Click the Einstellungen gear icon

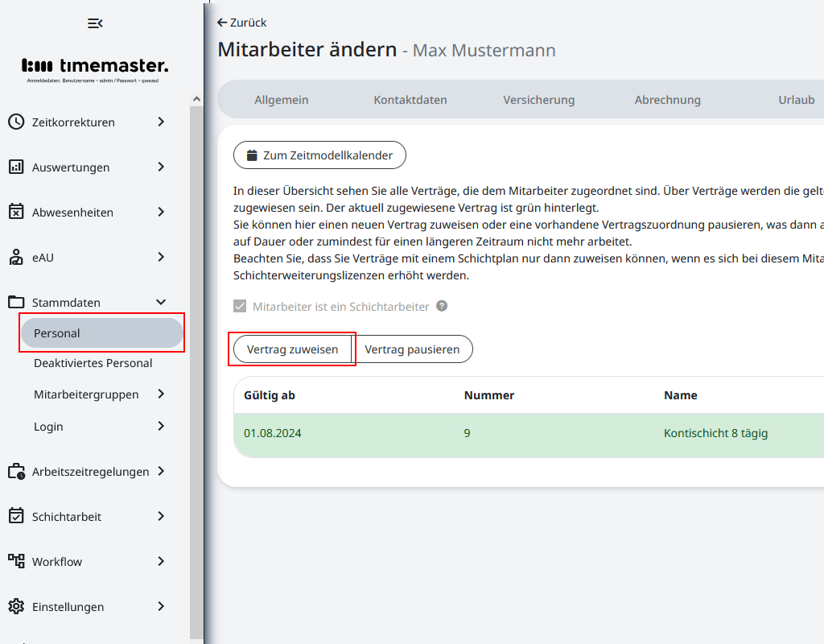16,607
